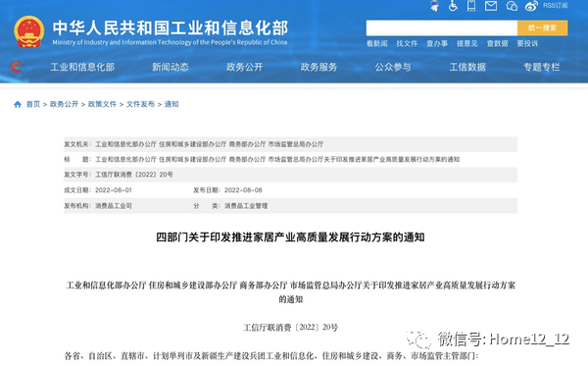Open the mailbox envelope icon

coord(491,6)
